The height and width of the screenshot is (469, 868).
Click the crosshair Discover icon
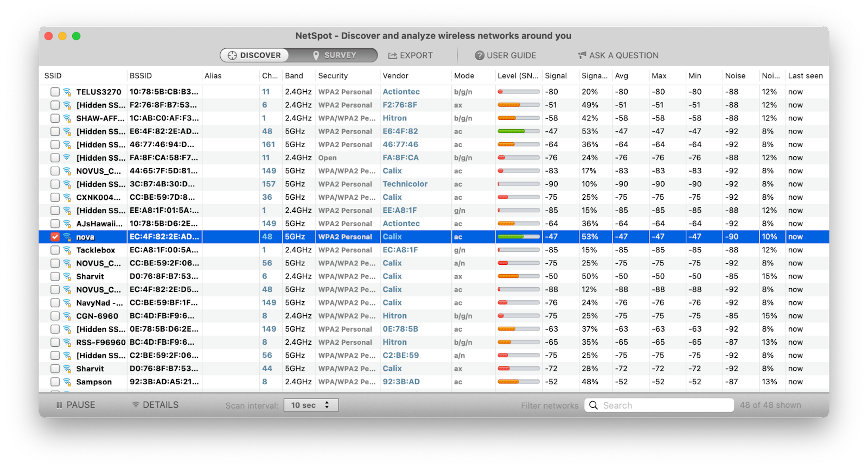[x=232, y=55]
